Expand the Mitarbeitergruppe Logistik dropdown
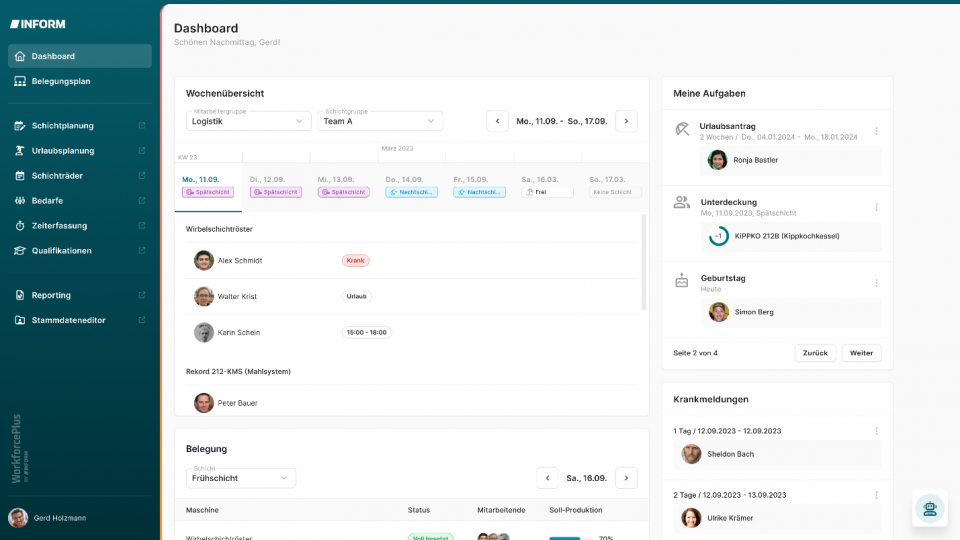Screen dimensions: 960x540 [x=249, y=121]
